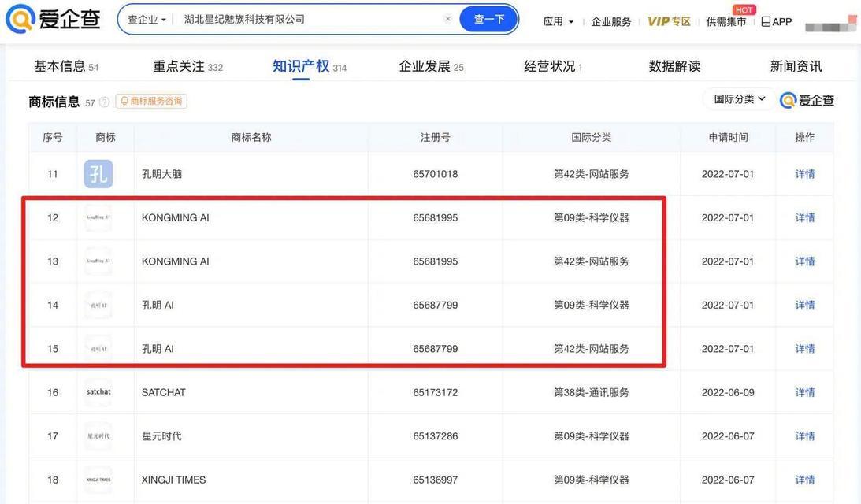
Task: Go to VIP专区
Action: click(669, 21)
